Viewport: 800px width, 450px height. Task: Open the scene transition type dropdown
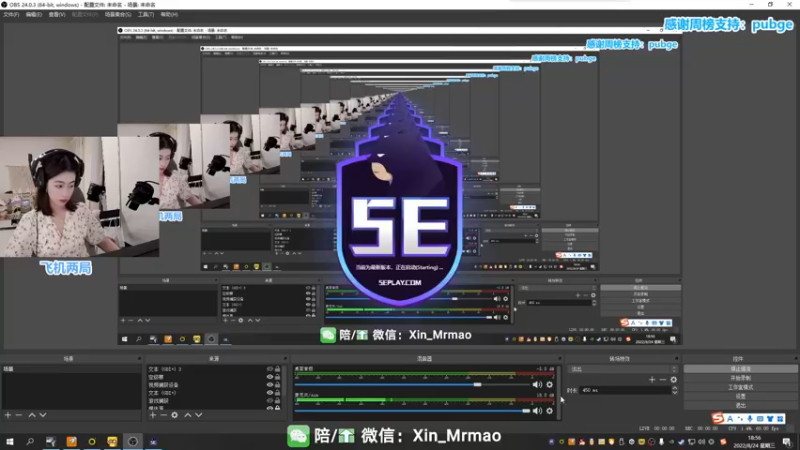623,369
